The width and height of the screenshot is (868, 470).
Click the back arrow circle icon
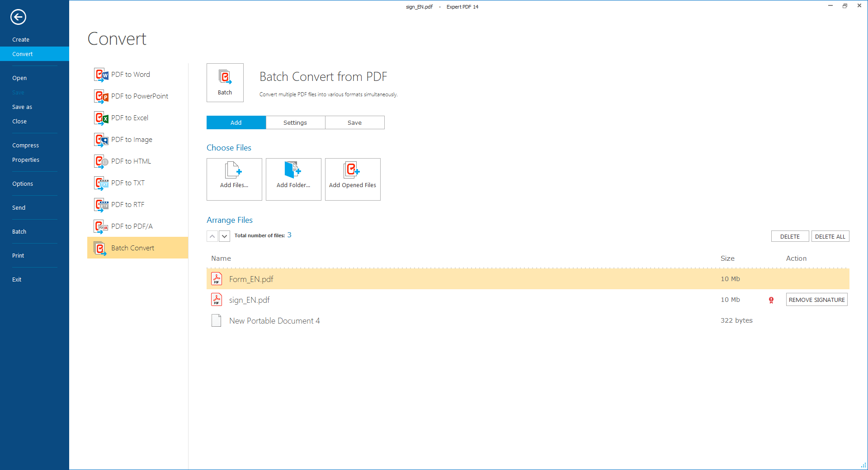click(18, 17)
